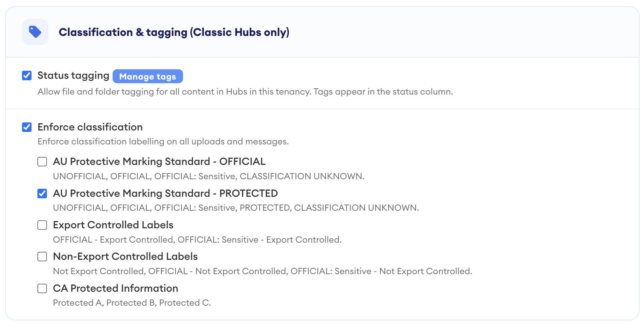Click the 'AU Protective Marking Standard - PROTECTED' label
644x324 pixels.
point(165,194)
